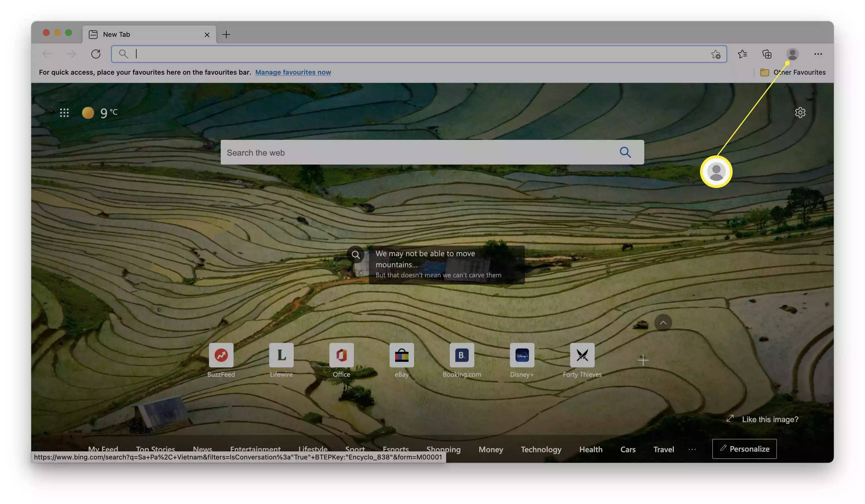Open the Disney+ shortcut icon

[522, 354]
